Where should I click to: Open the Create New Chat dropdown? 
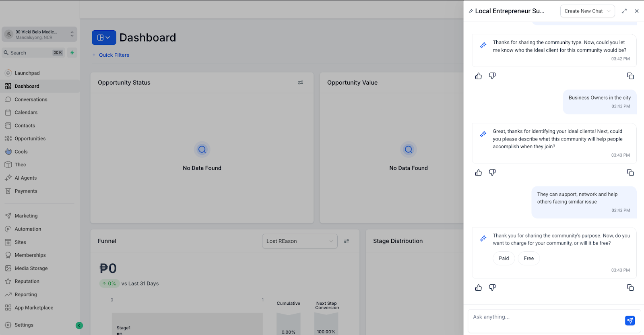587,11
